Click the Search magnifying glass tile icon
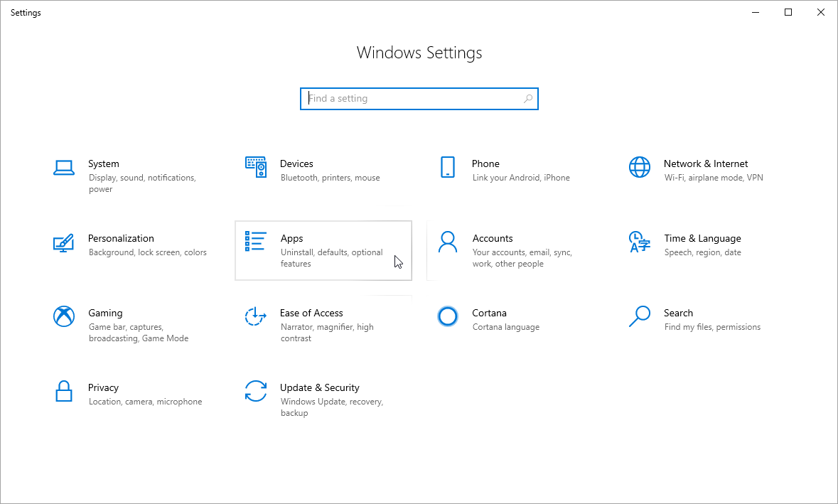Screen dimensions: 838x504 pyautogui.click(x=640, y=316)
